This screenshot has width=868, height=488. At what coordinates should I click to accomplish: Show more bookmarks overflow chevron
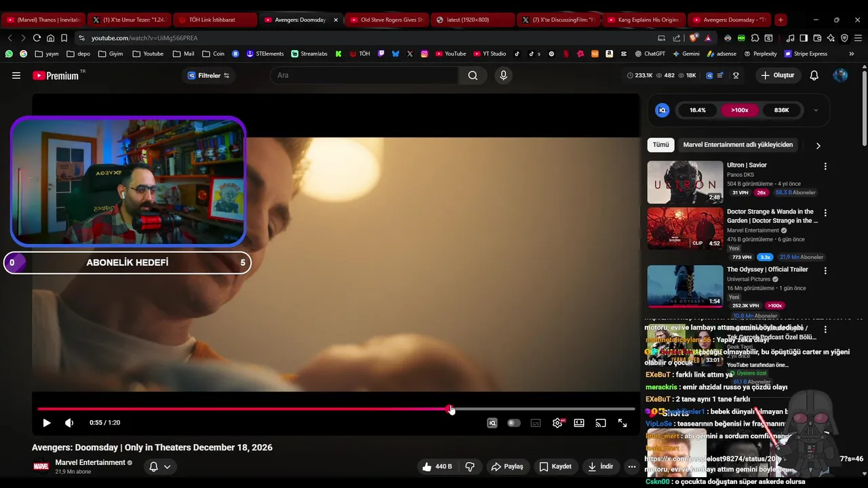coord(853,54)
